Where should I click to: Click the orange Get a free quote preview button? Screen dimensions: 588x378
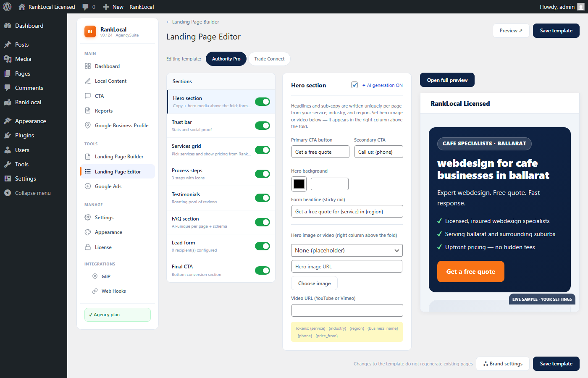[x=471, y=271]
